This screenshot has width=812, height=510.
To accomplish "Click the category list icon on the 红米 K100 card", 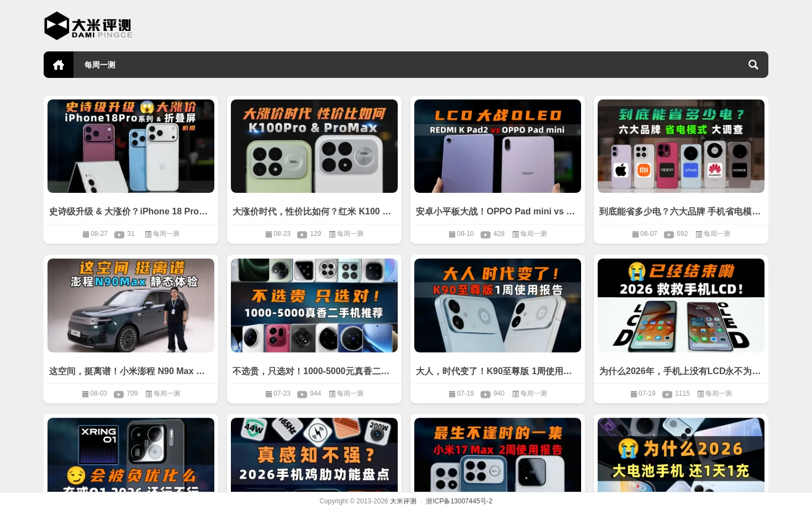I will point(332,234).
